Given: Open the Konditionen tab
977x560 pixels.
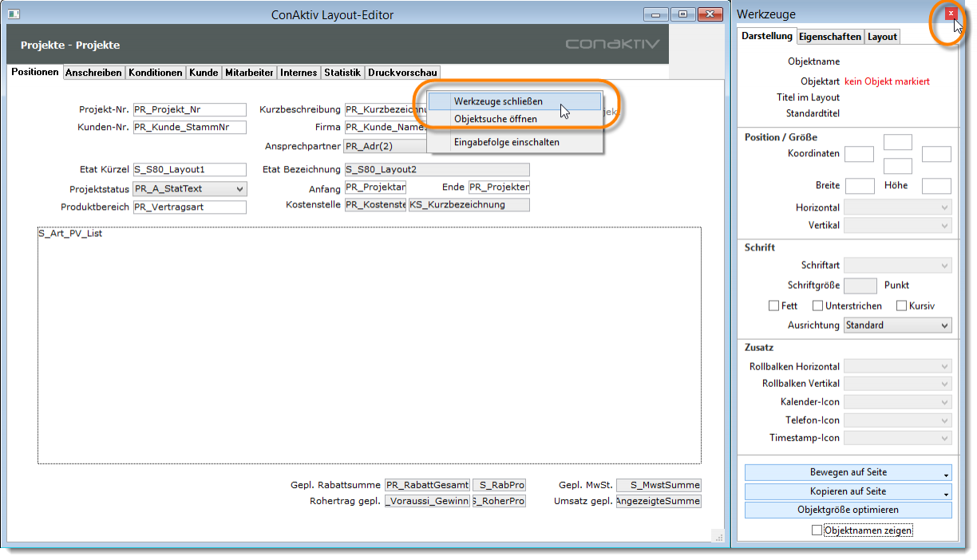Looking at the screenshot, I should tap(156, 73).
